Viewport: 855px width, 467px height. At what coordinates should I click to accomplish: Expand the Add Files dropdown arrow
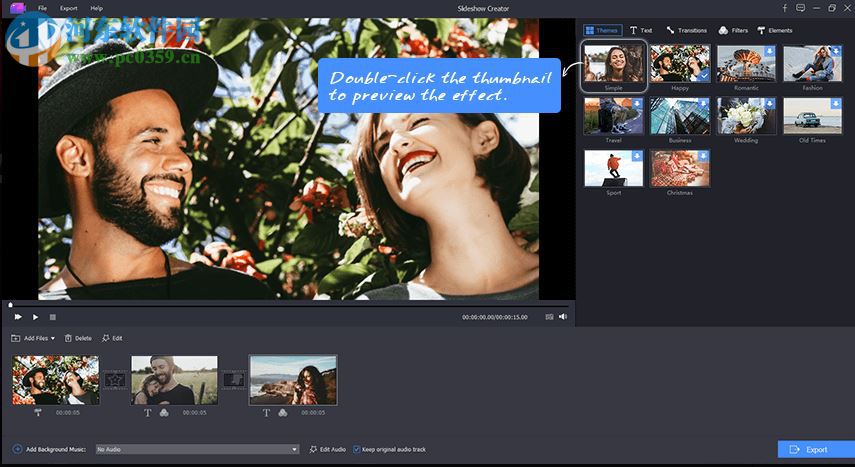(x=52, y=339)
